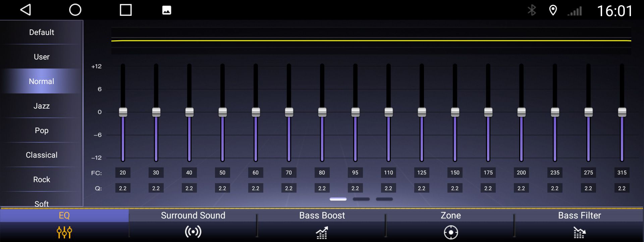Viewport: 644px width, 242px height.
Task: Tap the Surround Sound speaker icon
Action: [x=193, y=232]
